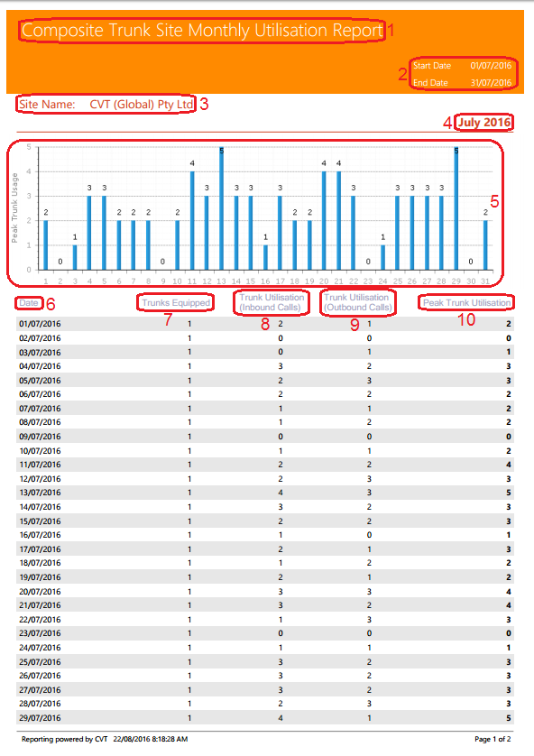Select the 20/07/2016 date cell
This screenshot has height=756, width=534.
40,592
